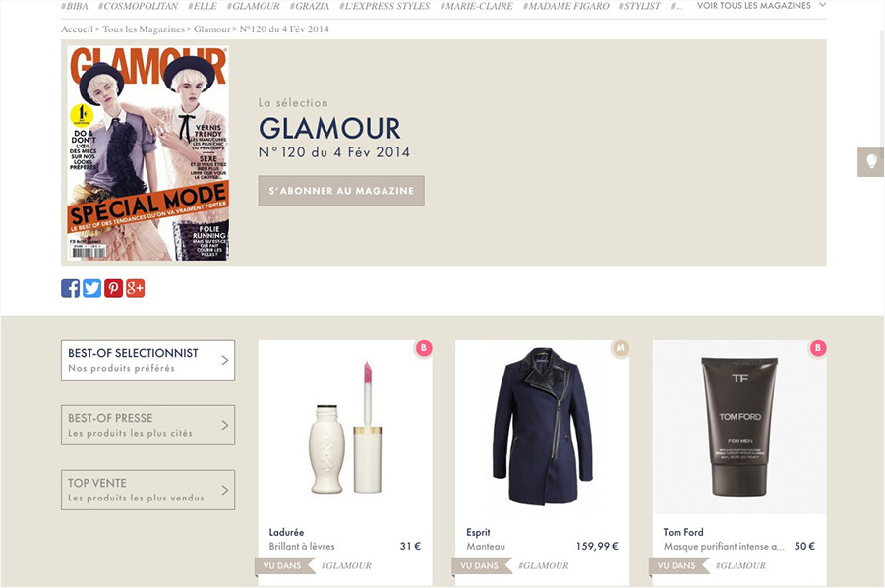
Task: Open Best-of Presse chevron
Action: point(224,425)
